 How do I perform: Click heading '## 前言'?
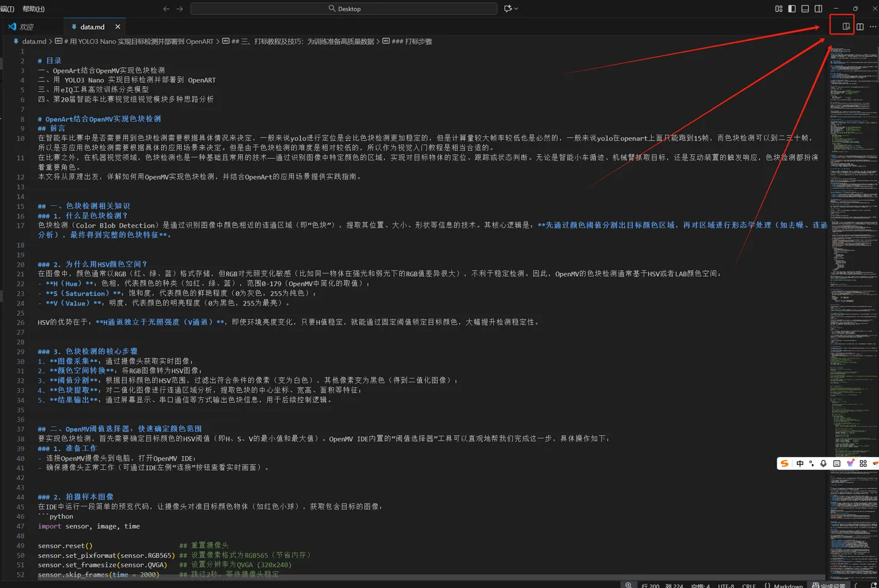tap(51, 129)
